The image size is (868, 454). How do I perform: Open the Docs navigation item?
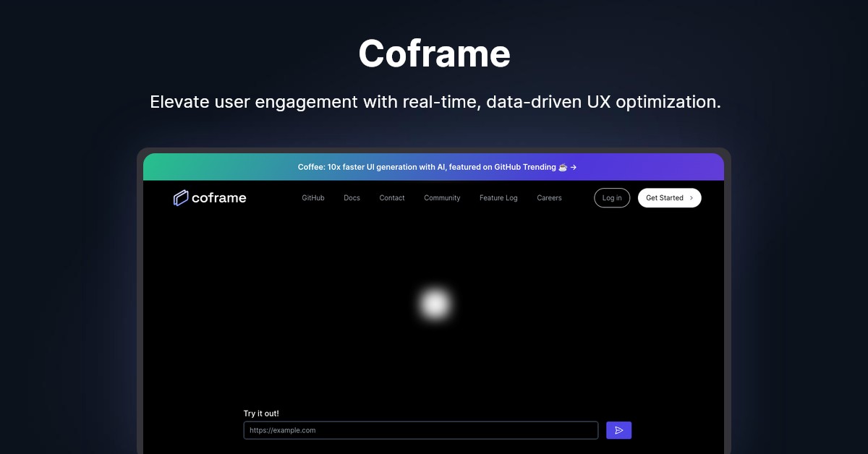tap(352, 197)
